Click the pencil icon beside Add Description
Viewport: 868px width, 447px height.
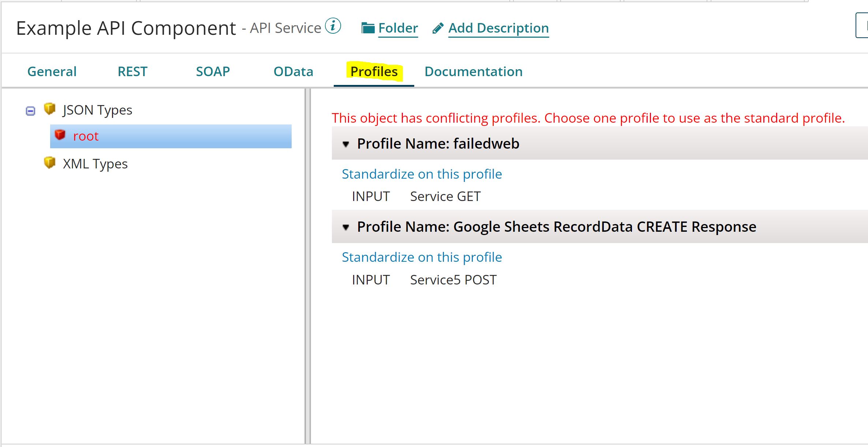point(438,28)
